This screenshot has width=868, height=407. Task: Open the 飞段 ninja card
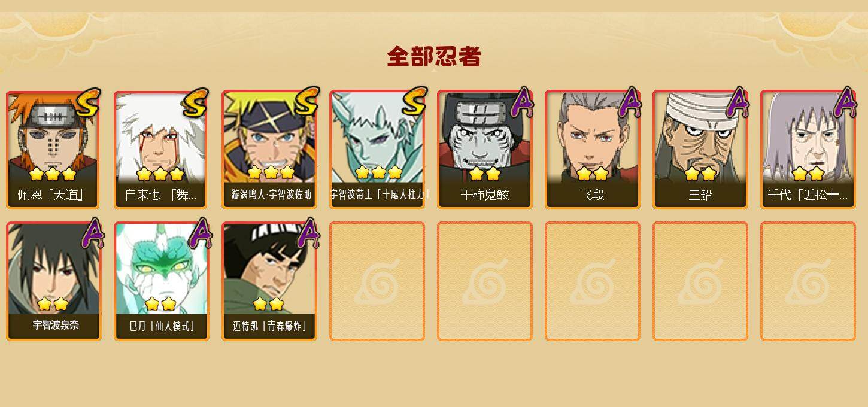pos(593,150)
